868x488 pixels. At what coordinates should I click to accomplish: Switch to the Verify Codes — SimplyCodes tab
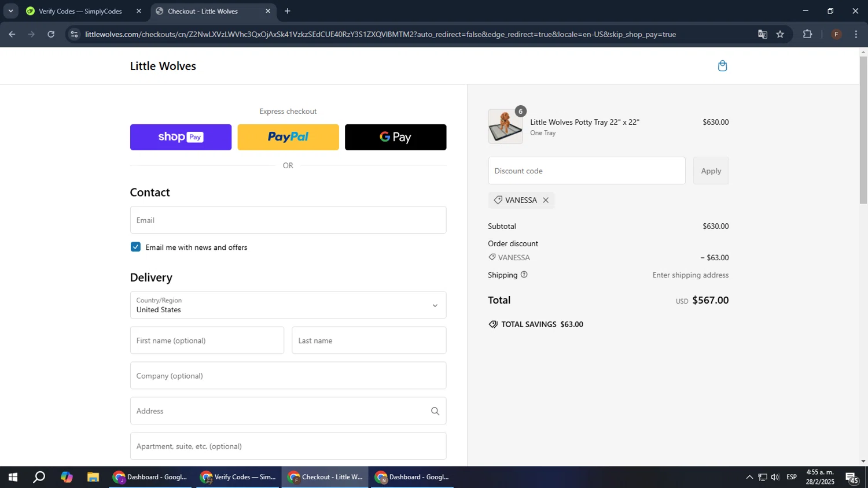pyautogui.click(x=83, y=11)
